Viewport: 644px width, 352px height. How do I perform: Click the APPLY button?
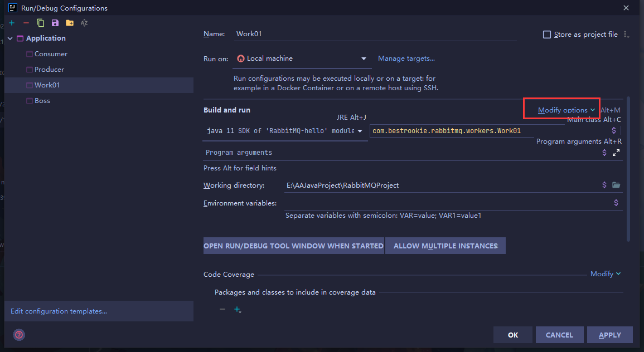point(610,335)
